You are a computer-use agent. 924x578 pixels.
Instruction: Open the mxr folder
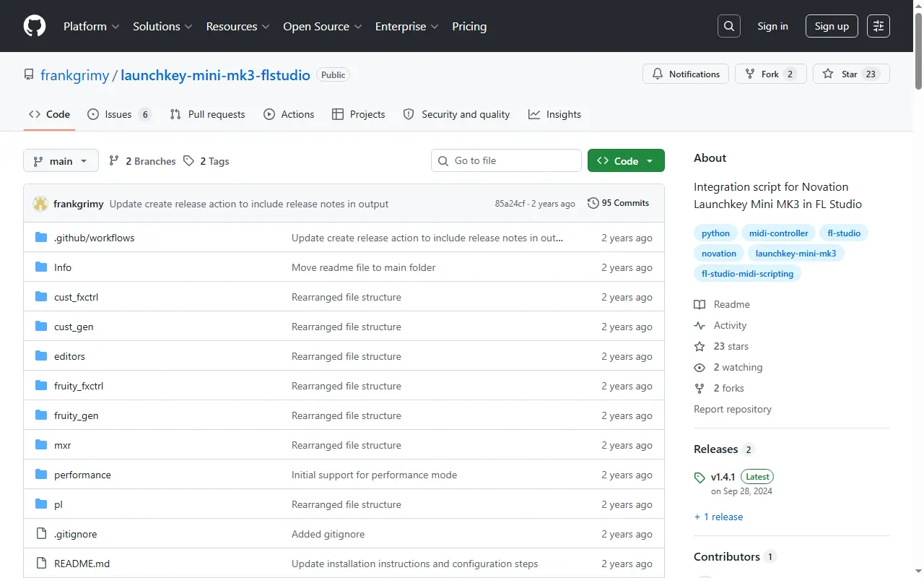pyautogui.click(x=63, y=445)
